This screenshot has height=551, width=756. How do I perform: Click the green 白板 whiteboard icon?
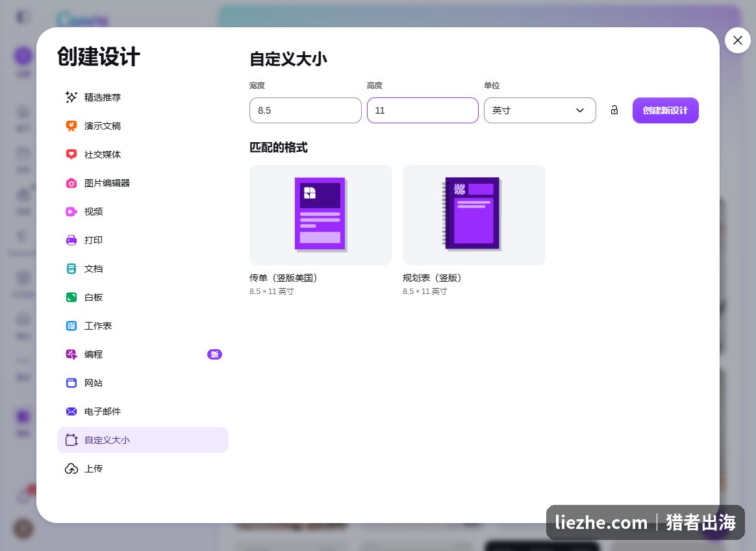71,297
